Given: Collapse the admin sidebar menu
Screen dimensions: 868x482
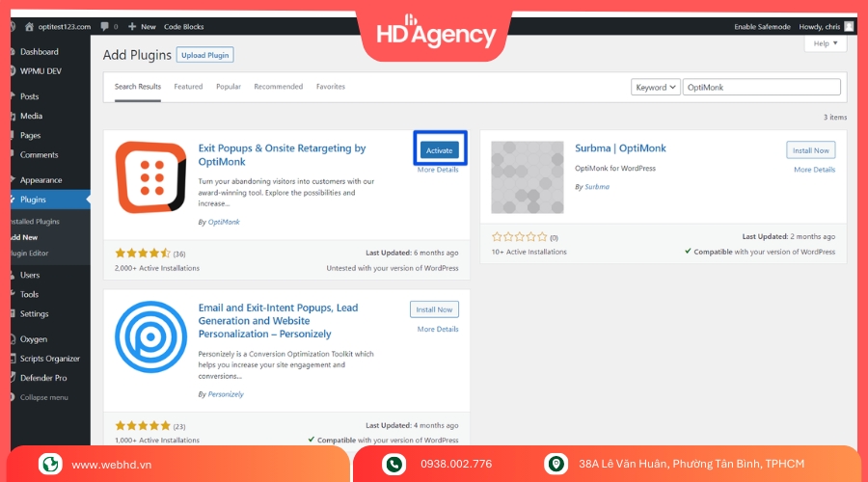Looking at the screenshot, I should coord(43,397).
